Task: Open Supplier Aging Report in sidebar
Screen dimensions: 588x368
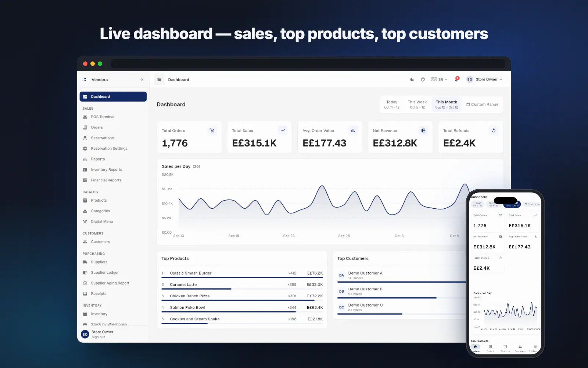Action: pyautogui.click(x=113, y=283)
